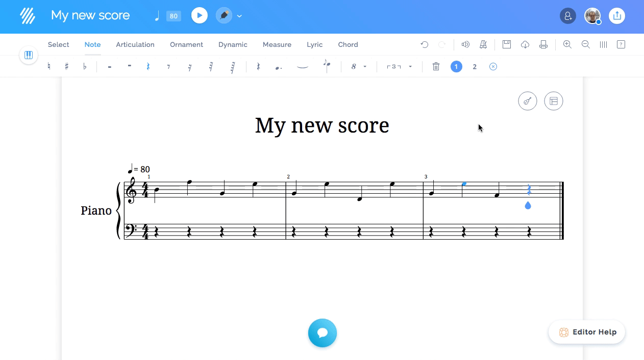
Task: Open the tuplet (3) dropdown
Action: [x=399, y=66]
